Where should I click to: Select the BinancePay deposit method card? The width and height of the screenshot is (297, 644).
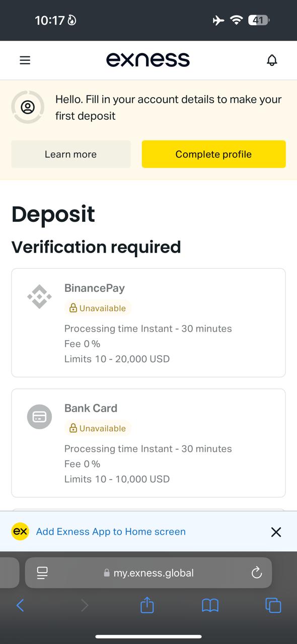[148, 323]
